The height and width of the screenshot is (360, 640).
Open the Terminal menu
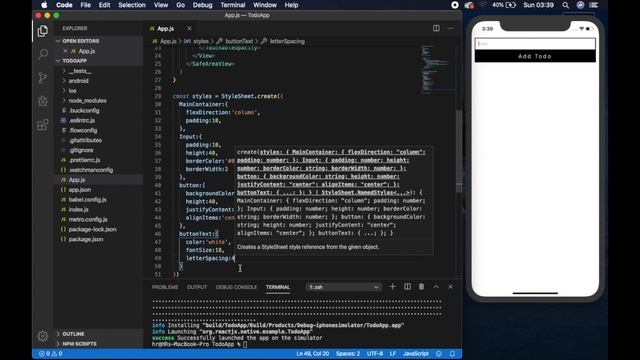[x=233, y=5]
